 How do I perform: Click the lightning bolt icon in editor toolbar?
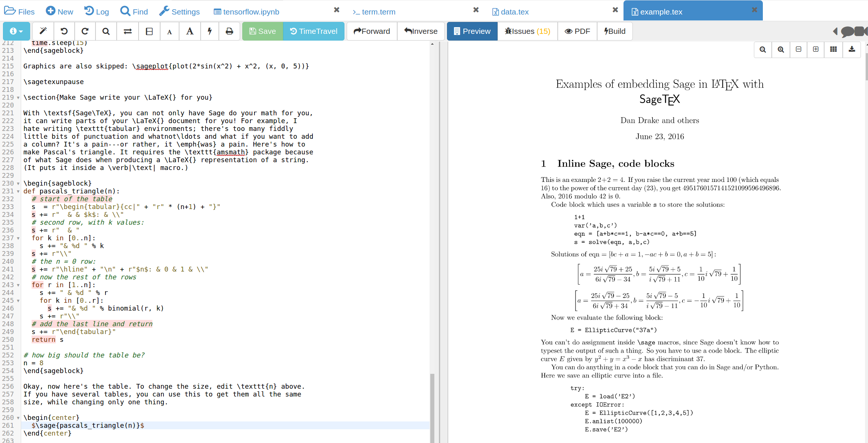click(x=210, y=31)
